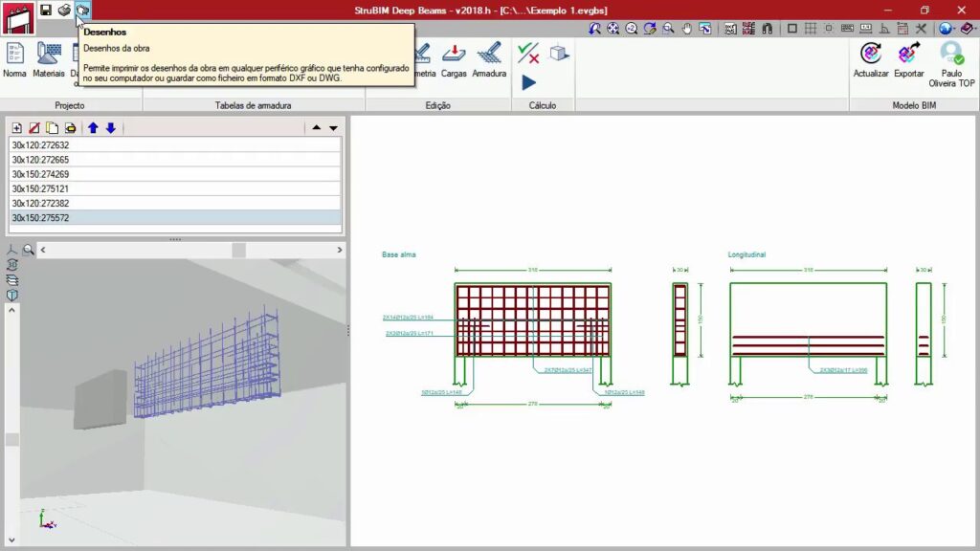Select the pan hand tool

point(686,29)
